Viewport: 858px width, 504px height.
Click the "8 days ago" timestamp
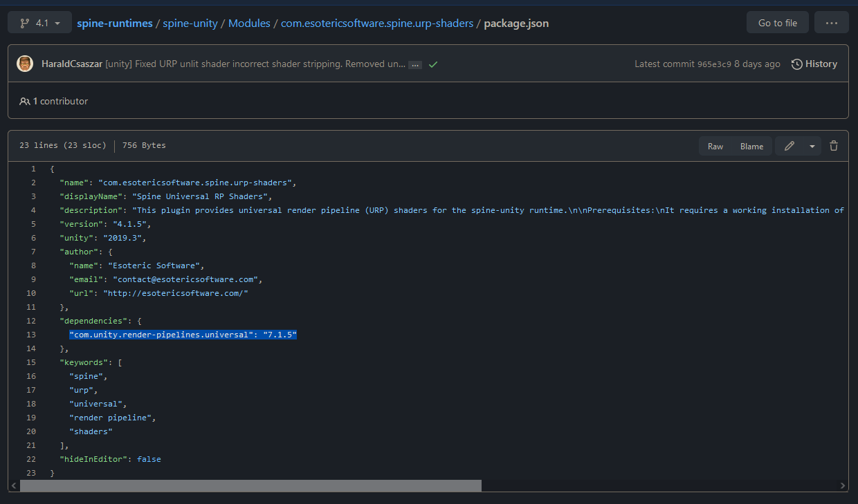(757, 64)
